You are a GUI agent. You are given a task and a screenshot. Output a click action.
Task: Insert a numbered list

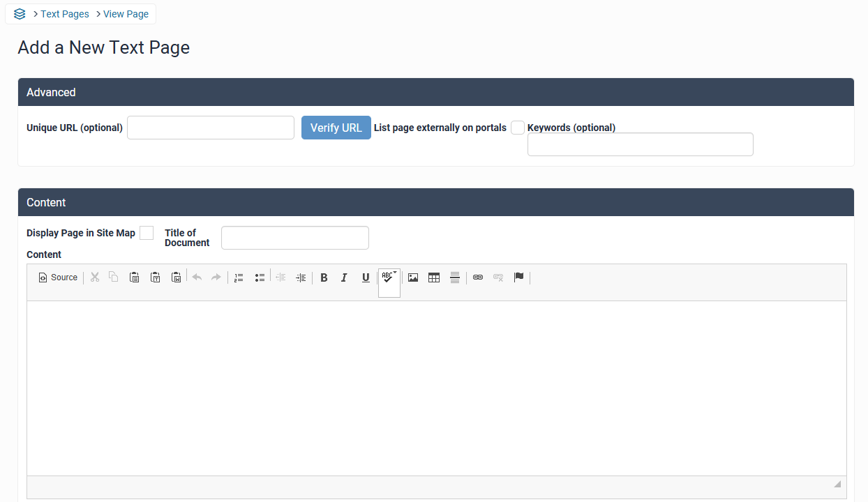click(x=239, y=277)
